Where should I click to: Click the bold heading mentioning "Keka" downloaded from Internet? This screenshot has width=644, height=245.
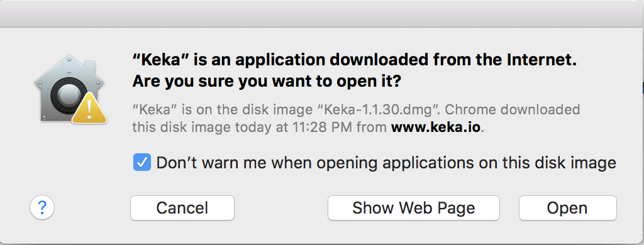(x=355, y=60)
